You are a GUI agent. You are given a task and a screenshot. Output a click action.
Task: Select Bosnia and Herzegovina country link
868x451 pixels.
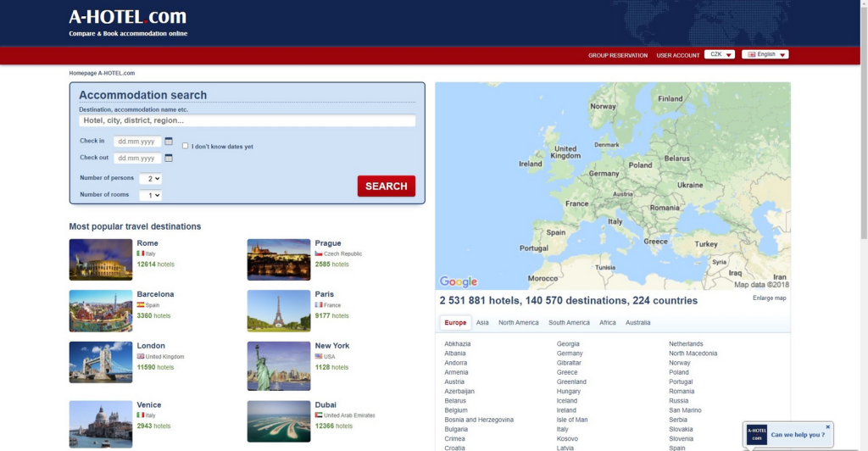[x=479, y=420]
